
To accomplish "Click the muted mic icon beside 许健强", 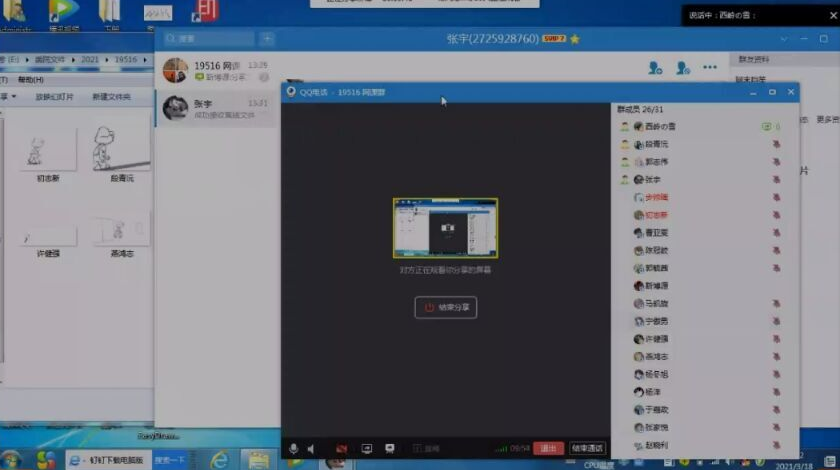I will tap(776, 339).
